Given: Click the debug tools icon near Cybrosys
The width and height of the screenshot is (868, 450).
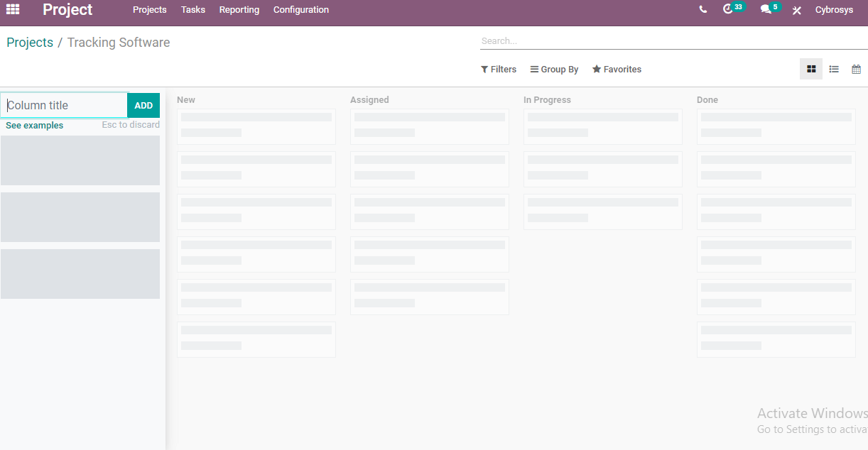Looking at the screenshot, I should point(797,11).
